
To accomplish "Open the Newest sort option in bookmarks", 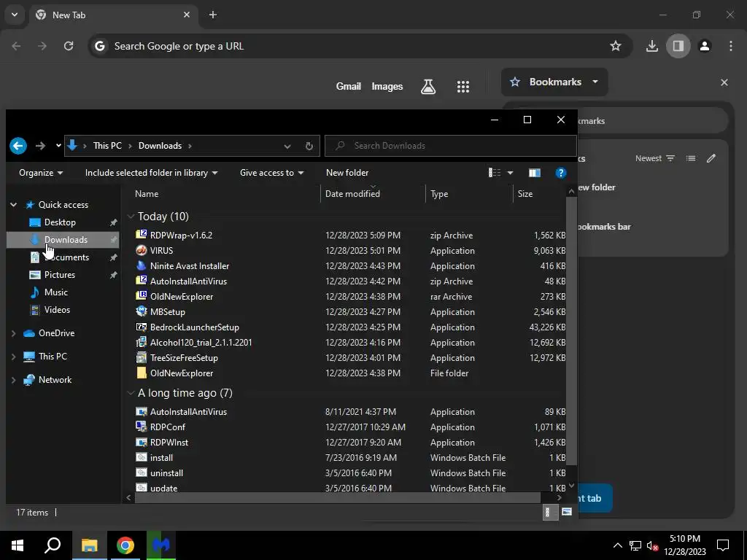I will tap(654, 158).
